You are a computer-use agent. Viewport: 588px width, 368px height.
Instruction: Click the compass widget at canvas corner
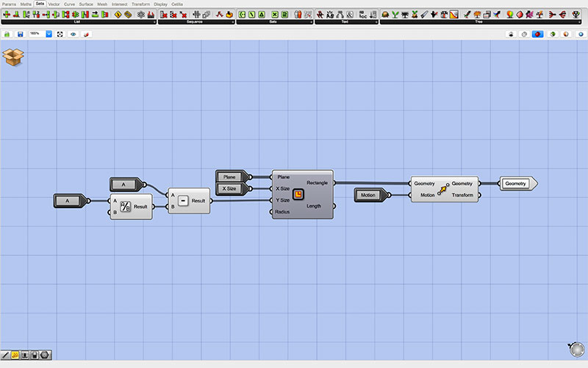coord(577,349)
